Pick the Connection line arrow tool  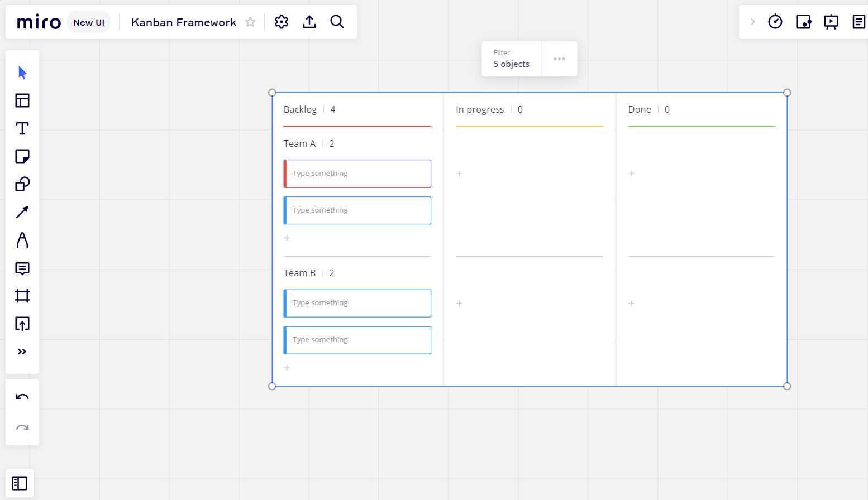tap(22, 212)
